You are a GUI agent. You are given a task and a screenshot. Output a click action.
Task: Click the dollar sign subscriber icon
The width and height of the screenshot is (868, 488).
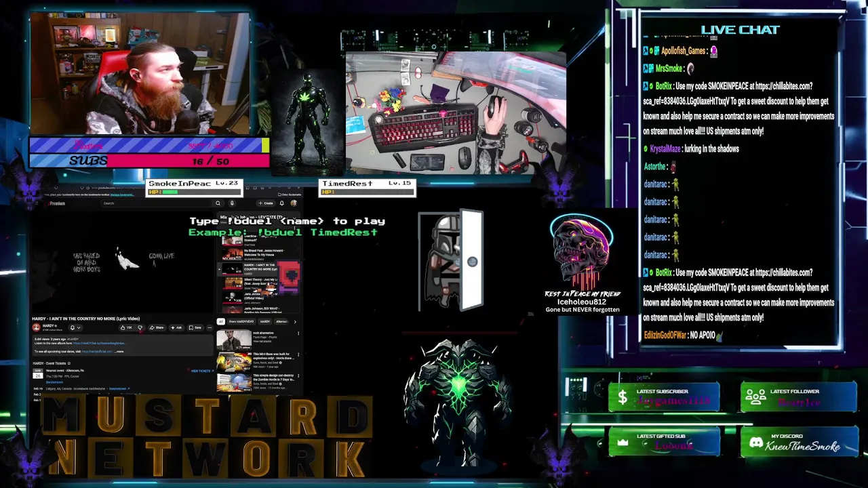(622, 398)
